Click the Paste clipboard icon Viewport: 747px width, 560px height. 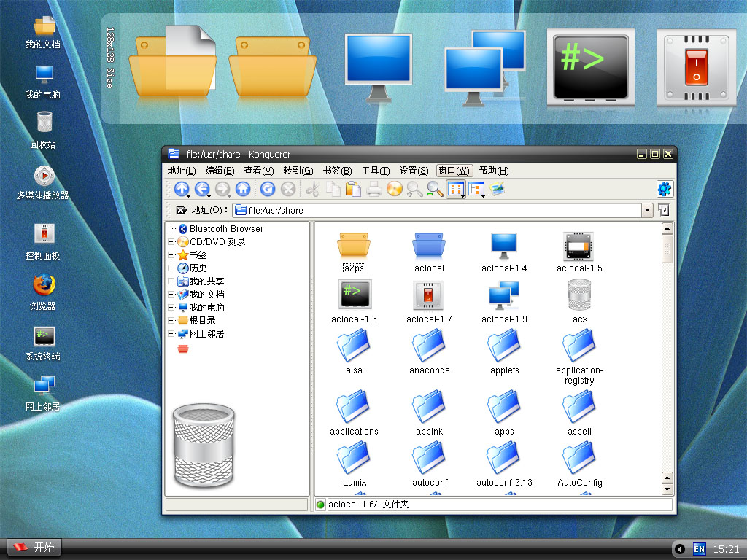point(353,189)
